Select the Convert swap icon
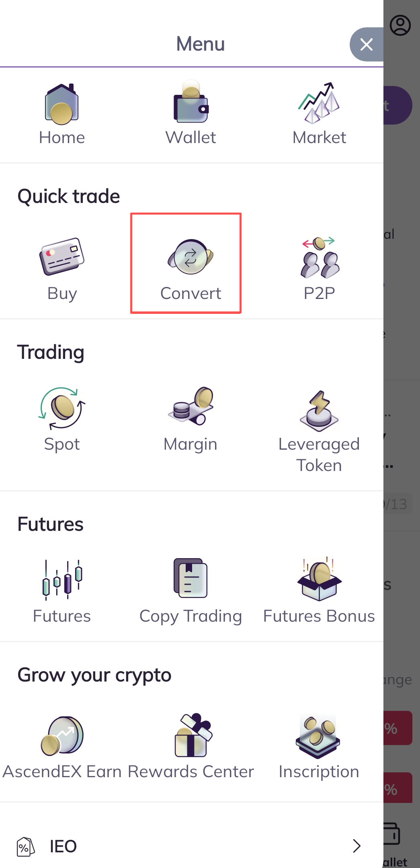Image resolution: width=420 pixels, height=868 pixels. 191,258
